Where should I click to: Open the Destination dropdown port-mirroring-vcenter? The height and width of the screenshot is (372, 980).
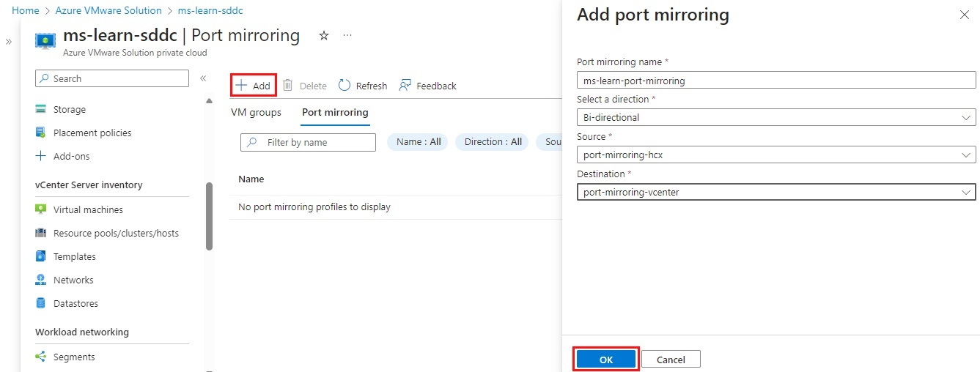[776, 192]
